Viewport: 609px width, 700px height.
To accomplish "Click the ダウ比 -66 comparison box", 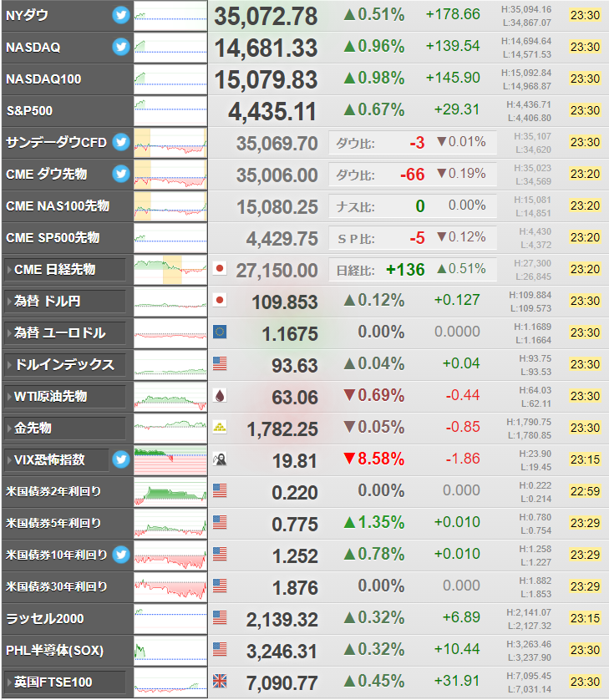I will [x=413, y=174].
